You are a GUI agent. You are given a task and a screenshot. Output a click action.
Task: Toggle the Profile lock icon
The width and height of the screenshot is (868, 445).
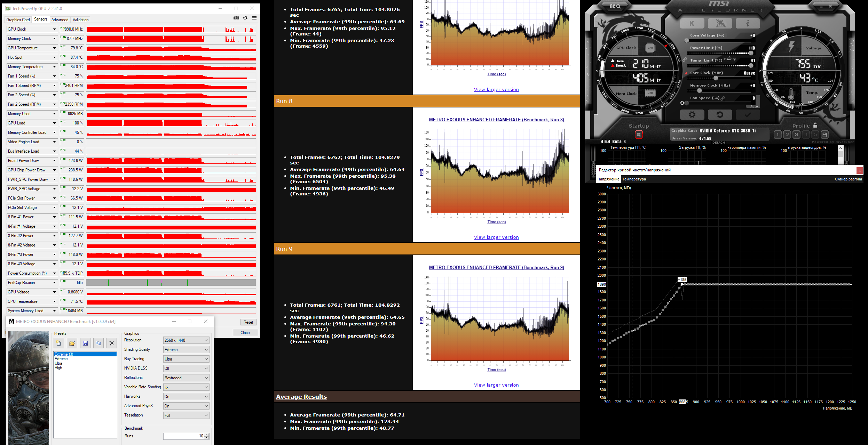pos(815,126)
